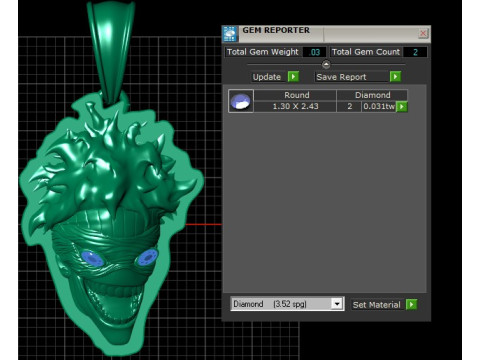Select the right blue gem eye on model
Viewport: 480px width, 360px height.
(x=147, y=258)
